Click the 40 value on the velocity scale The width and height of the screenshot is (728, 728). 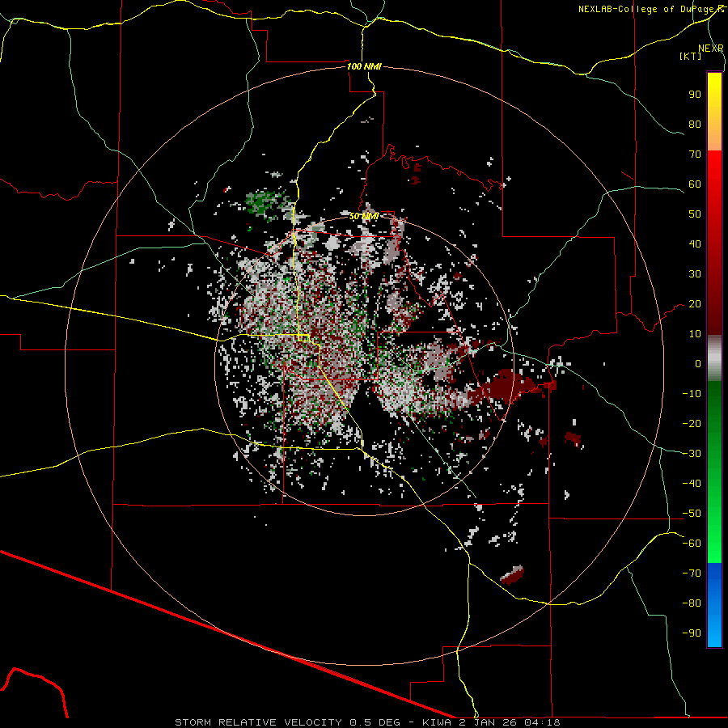695,243
